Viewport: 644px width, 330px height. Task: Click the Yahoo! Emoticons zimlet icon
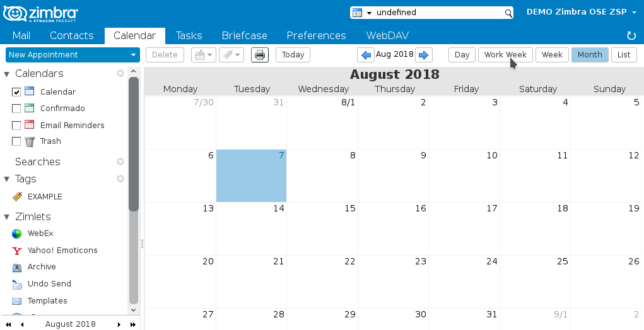coord(17,250)
